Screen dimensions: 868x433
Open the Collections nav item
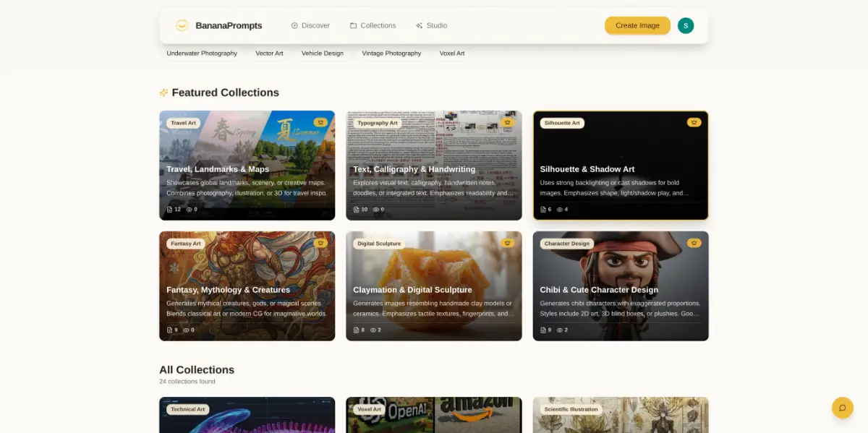[x=373, y=25]
